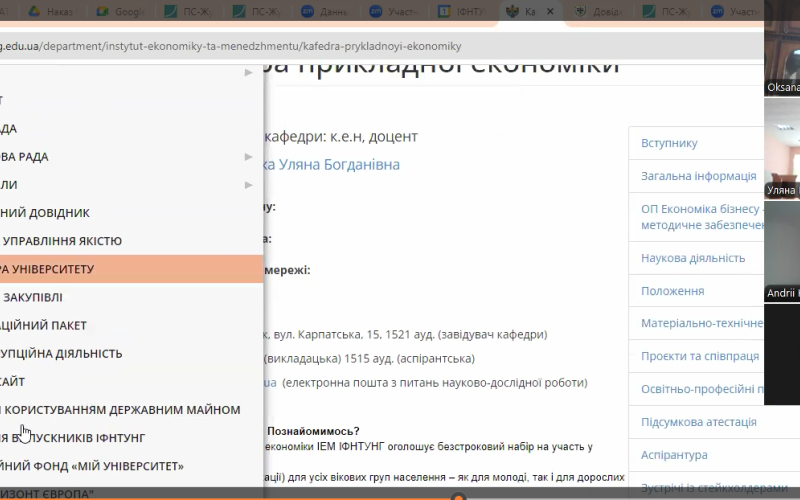This screenshot has width=800, height=500.
Task: Open Матеріально-технічне sidebar link
Action: coord(702,323)
